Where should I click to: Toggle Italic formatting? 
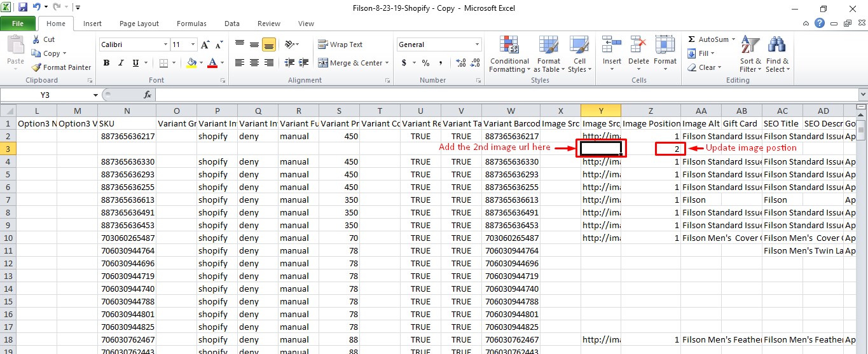coord(121,63)
